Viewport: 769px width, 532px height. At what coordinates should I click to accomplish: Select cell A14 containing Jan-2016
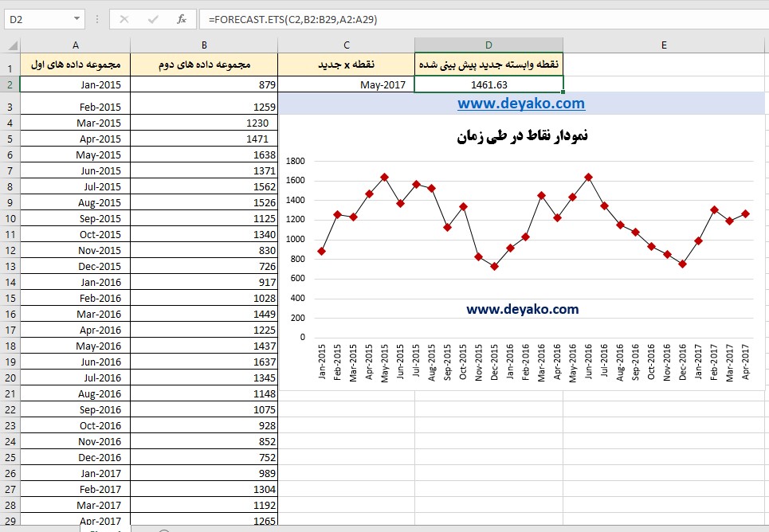point(76,283)
